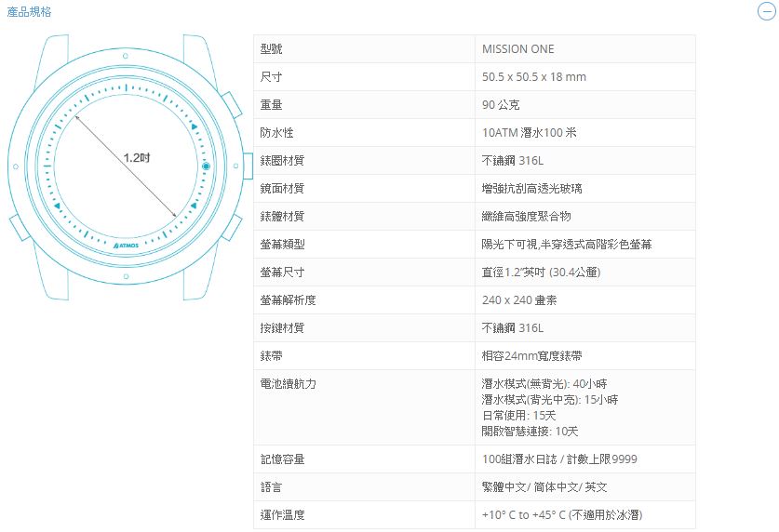
Task: Select 繁體中文/ 简体中文/ 英文 value
Action: [x=544, y=486]
